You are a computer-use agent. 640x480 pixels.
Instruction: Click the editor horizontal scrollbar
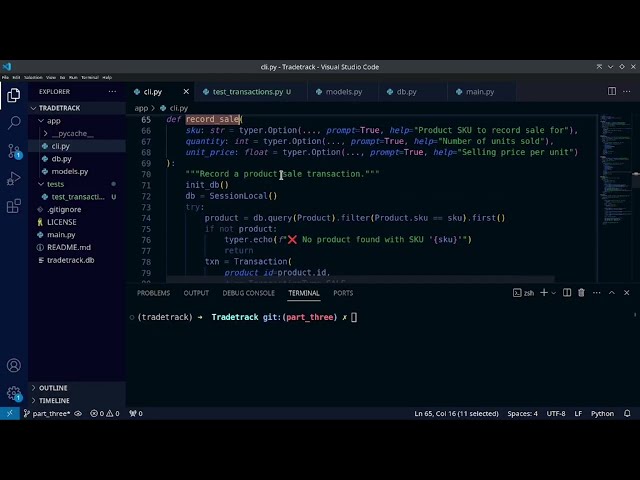360,280
